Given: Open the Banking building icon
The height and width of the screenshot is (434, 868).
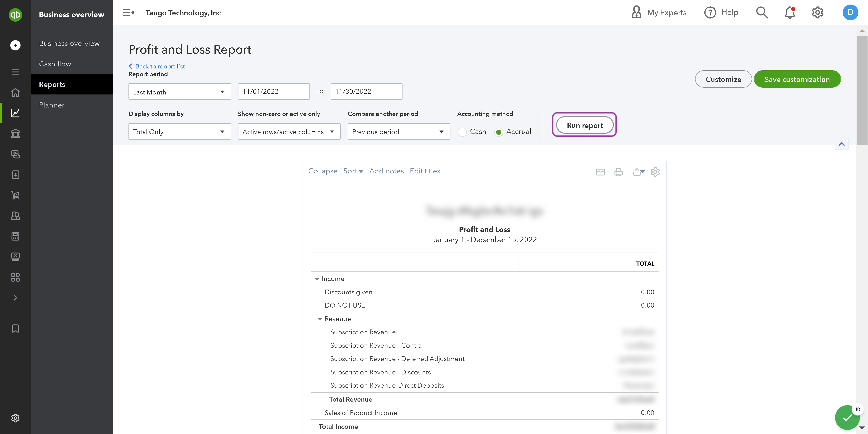Looking at the screenshot, I should coord(15,133).
